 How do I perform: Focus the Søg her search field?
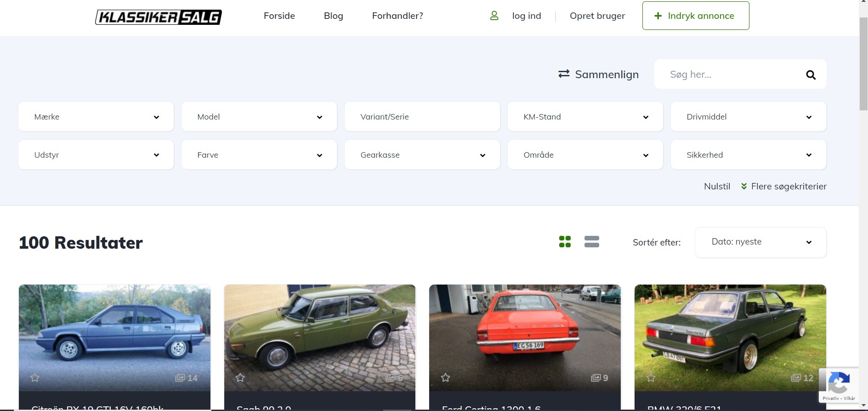731,74
